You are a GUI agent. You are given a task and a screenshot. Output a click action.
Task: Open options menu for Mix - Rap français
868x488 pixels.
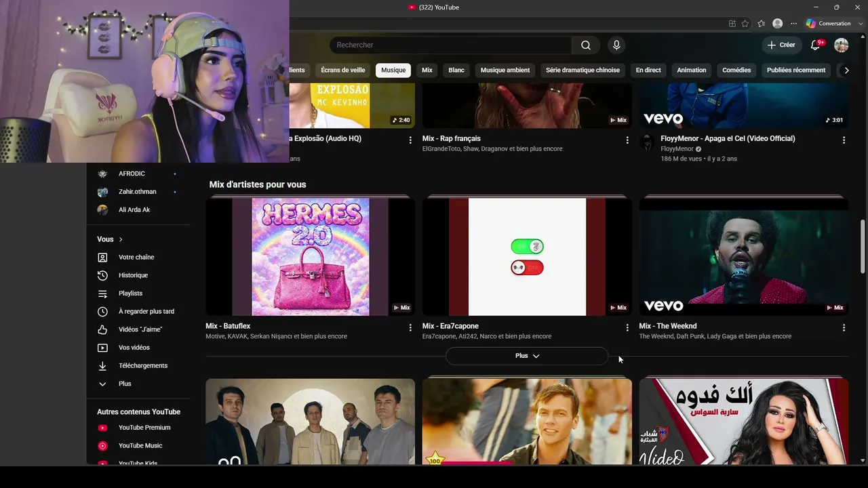pos(627,140)
